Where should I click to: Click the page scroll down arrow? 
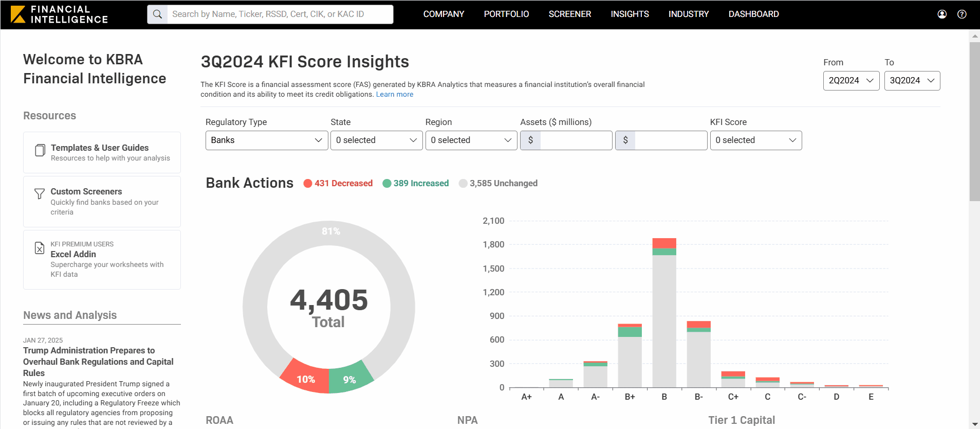coord(974,424)
